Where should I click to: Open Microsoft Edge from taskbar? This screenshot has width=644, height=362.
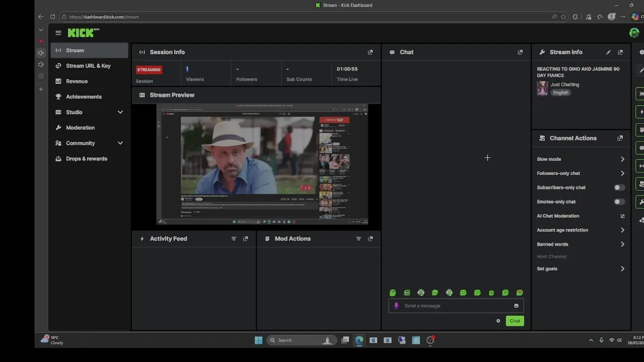(x=359, y=340)
